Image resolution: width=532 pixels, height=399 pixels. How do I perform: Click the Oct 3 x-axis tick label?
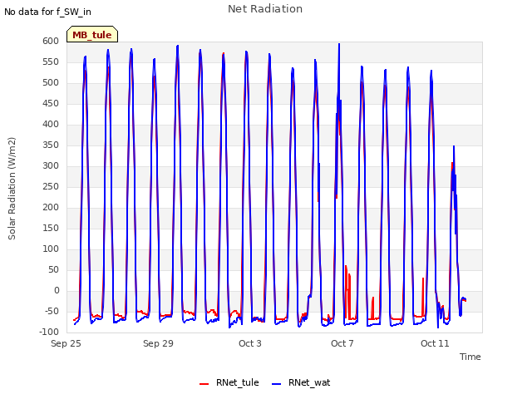(x=250, y=343)
